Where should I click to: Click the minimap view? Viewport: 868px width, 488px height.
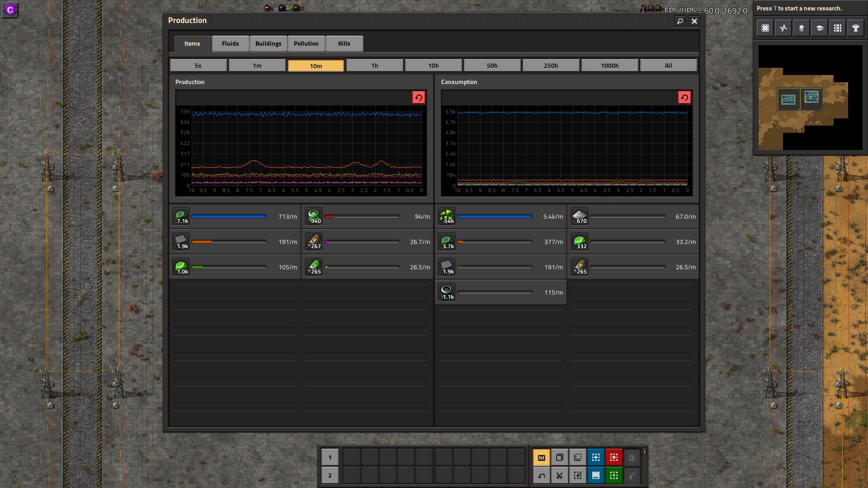pyautogui.click(x=810, y=97)
